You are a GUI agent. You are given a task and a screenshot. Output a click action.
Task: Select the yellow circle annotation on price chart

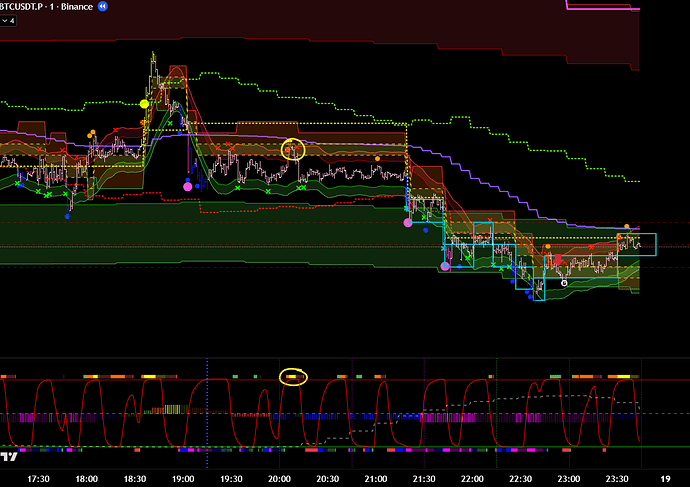(x=293, y=150)
